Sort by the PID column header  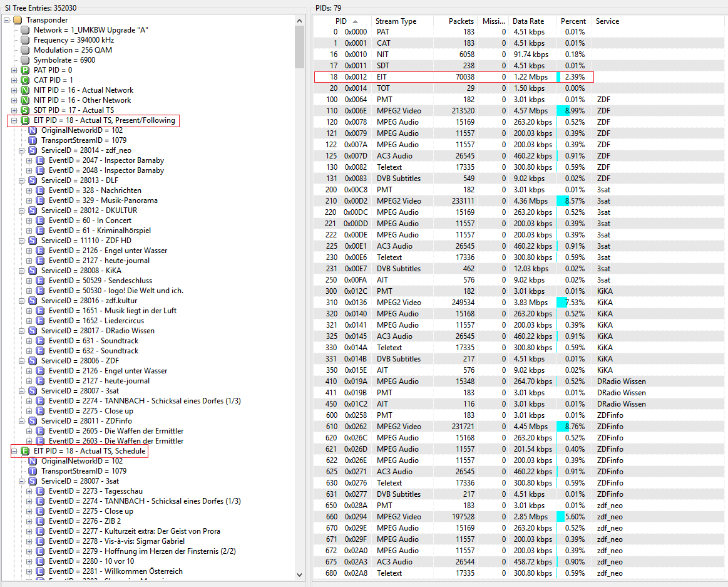(341, 21)
